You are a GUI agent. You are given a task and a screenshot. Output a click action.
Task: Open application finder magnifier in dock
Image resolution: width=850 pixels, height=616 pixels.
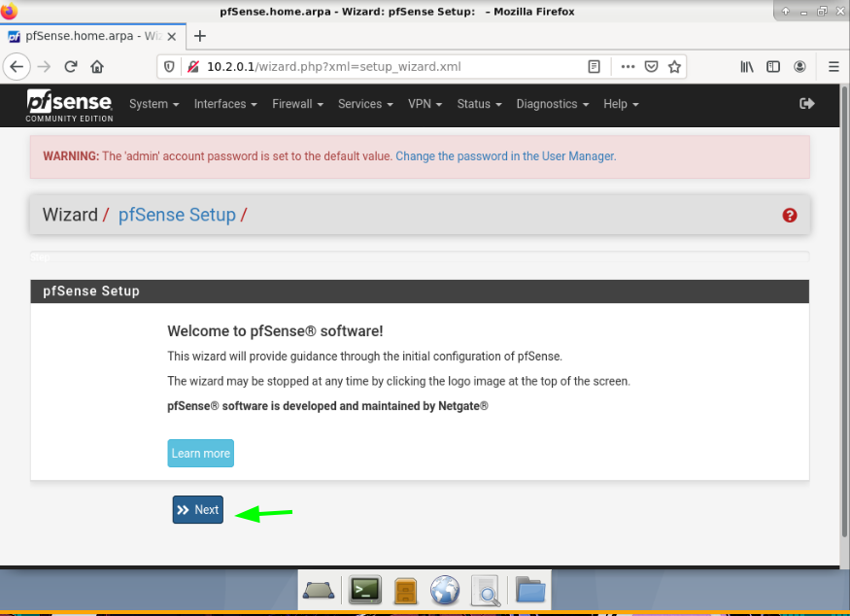coord(485,591)
